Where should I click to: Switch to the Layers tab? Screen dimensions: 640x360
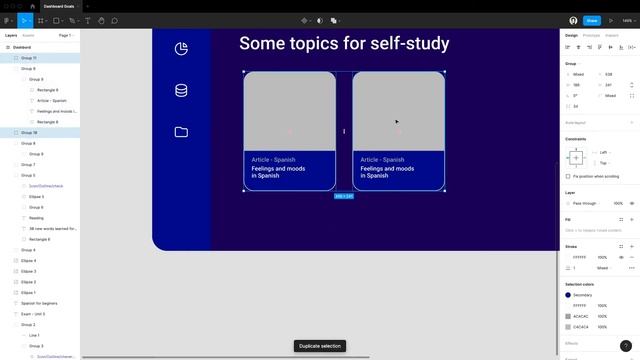pos(11,36)
